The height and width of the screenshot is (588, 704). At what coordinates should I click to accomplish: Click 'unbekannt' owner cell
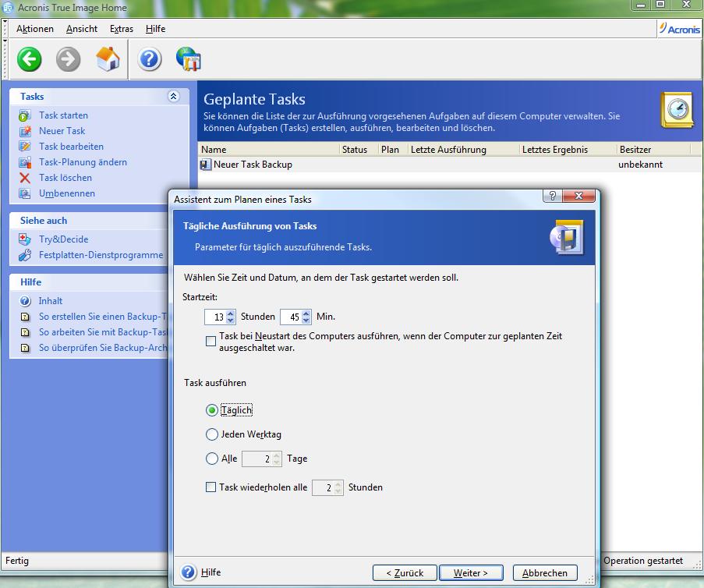pos(640,165)
